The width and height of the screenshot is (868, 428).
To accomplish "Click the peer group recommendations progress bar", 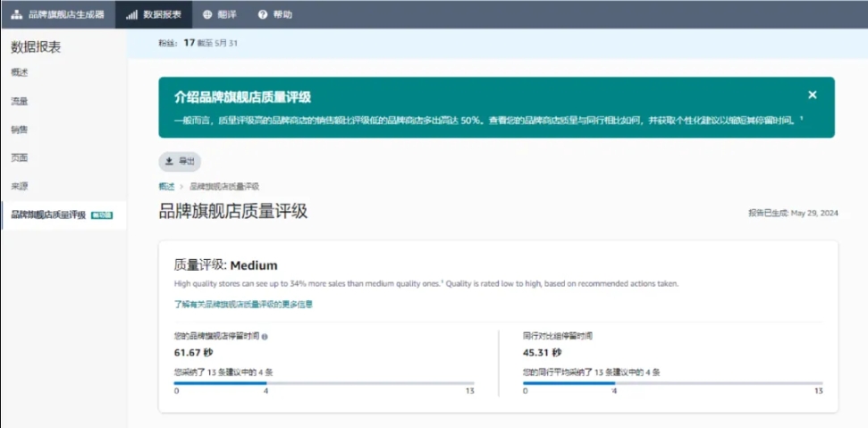I will (672, 383).
